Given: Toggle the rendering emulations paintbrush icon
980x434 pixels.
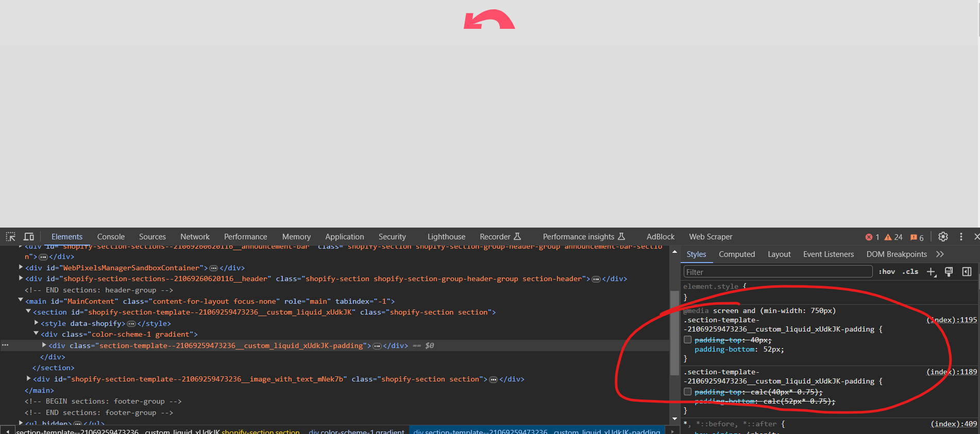Looking at the screenshot, I should point(949,272).
